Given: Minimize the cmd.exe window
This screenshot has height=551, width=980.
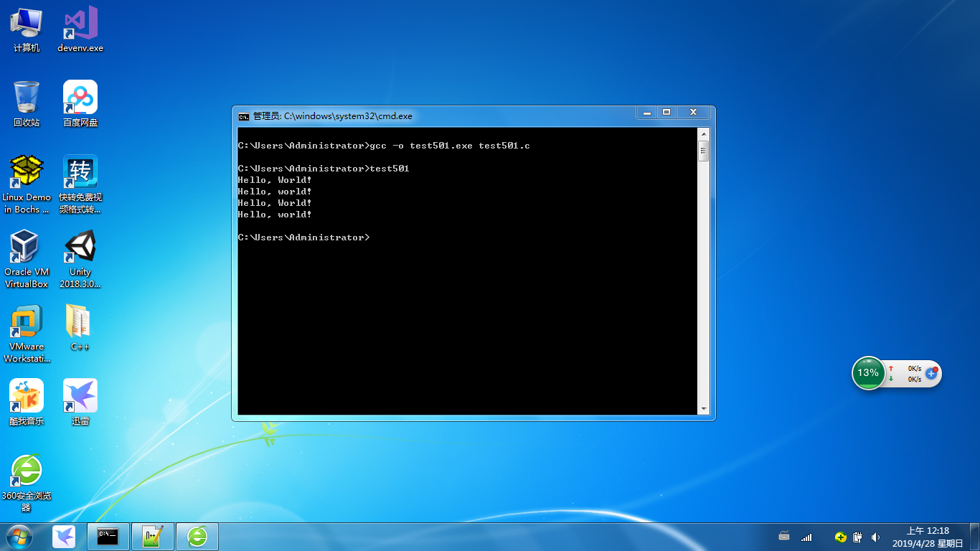Looking at the screenshot, I should tap(647, 112).
